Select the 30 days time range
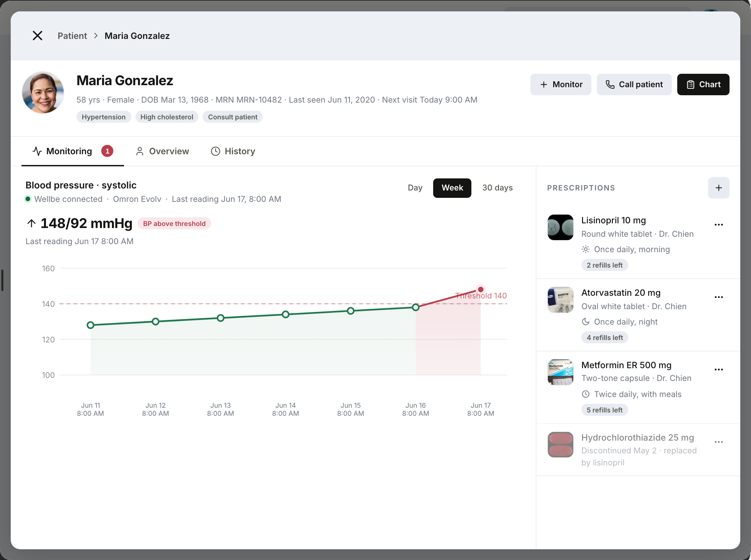751x560 pixels. 497,188
